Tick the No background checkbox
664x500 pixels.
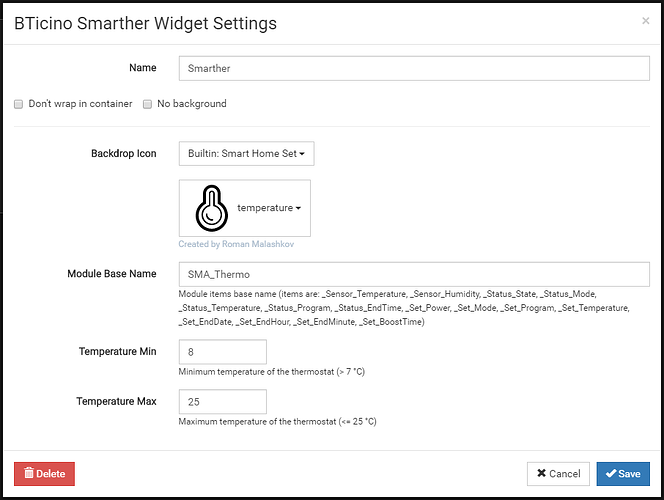(x=147, y=104)
